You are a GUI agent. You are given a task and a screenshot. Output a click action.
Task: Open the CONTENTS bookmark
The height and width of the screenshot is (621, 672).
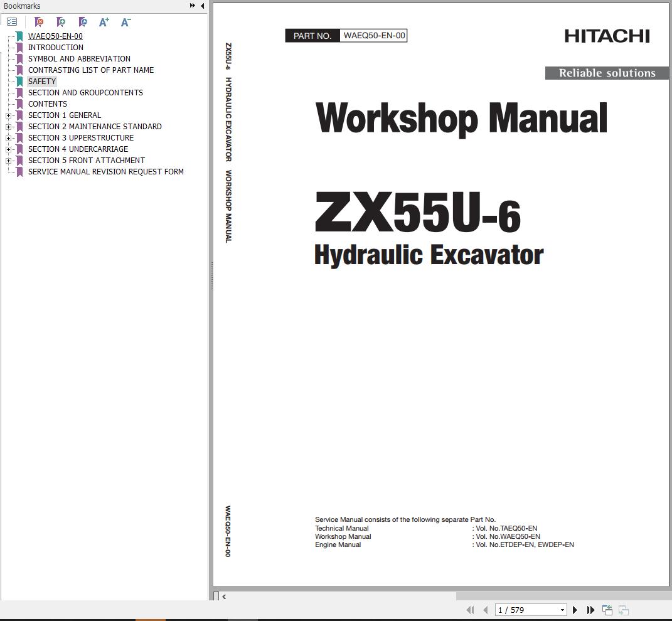[x=48, y=104]
